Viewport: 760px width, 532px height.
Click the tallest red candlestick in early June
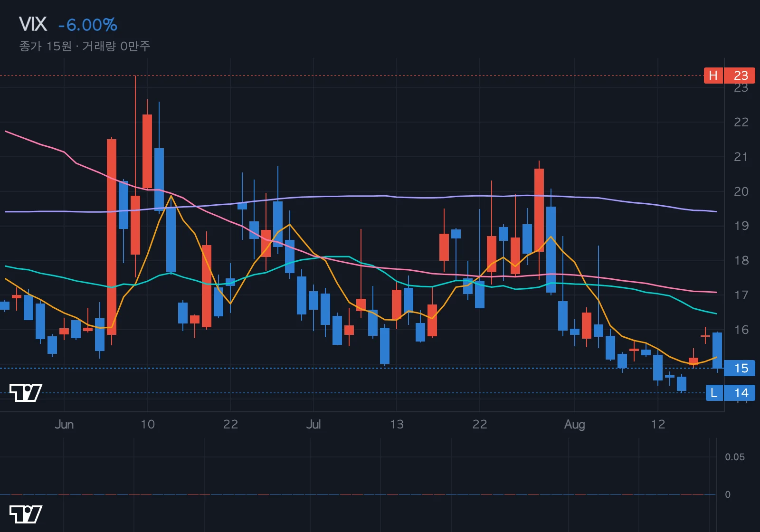112,237
